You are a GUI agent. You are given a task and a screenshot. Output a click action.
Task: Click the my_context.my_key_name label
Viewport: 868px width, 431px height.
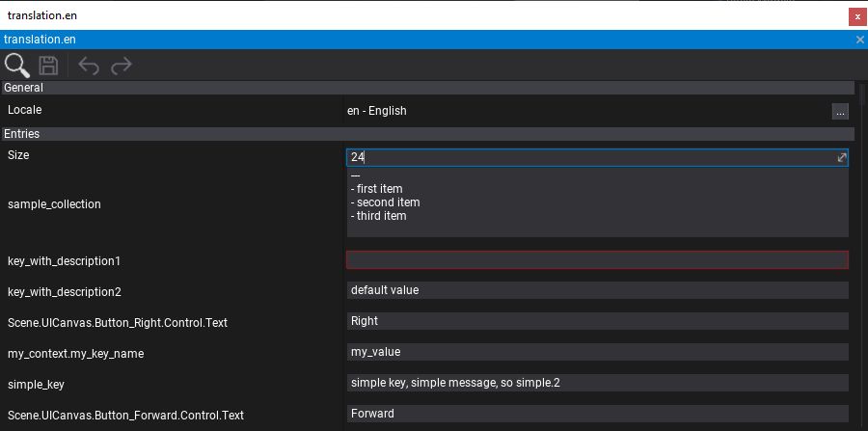click(x=76, y=354)
